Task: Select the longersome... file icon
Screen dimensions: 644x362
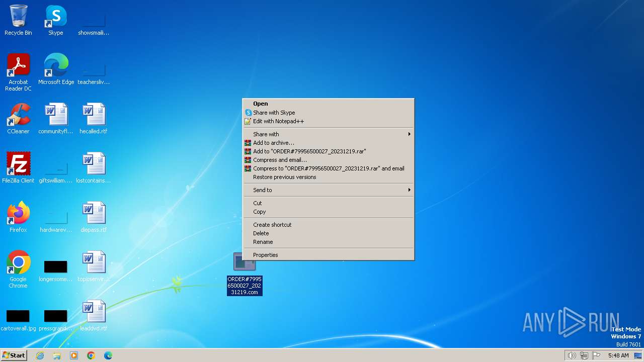Action: coord(56,270)
